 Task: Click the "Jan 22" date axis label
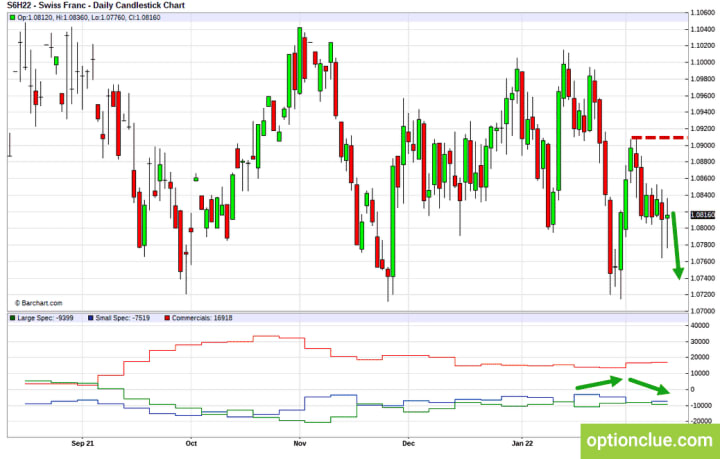coord(522,443)
